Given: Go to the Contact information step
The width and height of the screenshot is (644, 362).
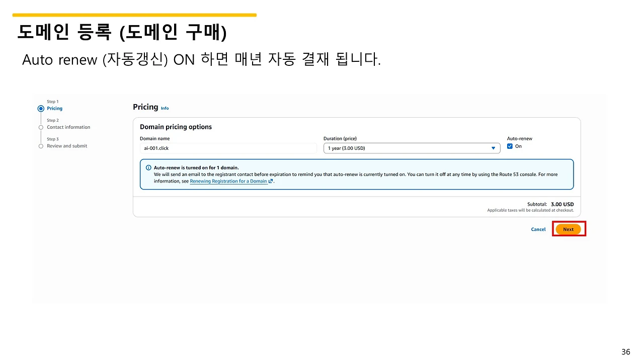Looking at the screenshot, I should (x=68, y=127).
